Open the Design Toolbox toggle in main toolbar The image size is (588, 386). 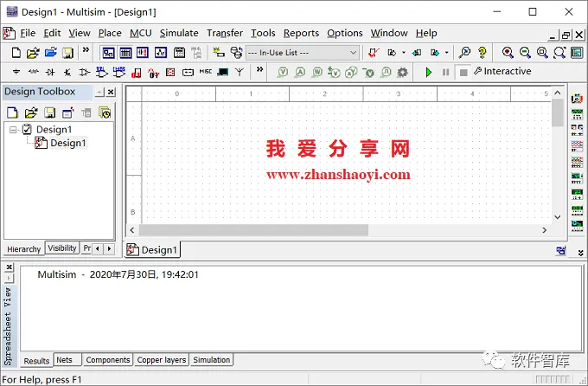coord(108,53)
